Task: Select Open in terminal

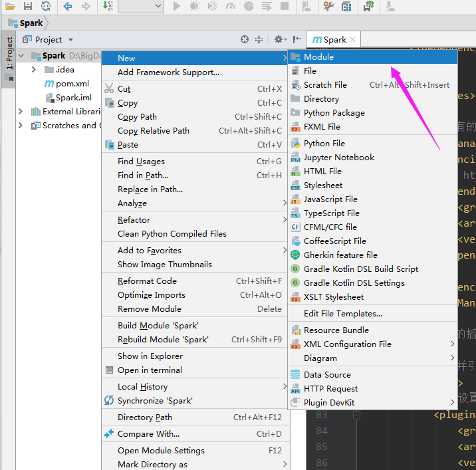Action: tap(195, 370)
